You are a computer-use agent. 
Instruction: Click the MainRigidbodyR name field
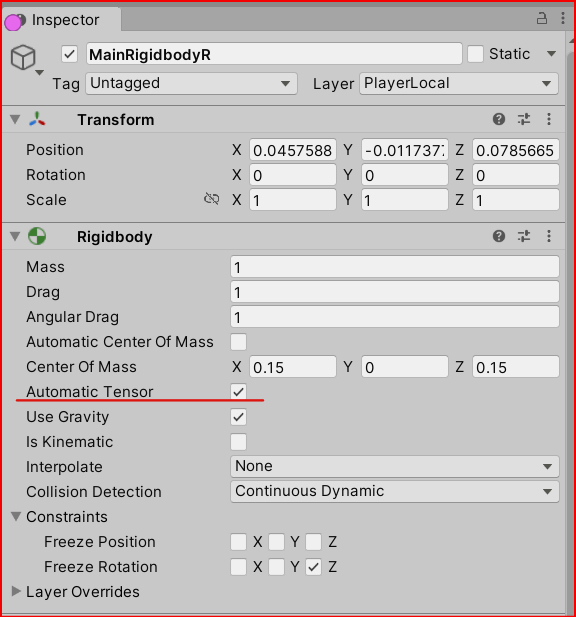pos(274,54)
